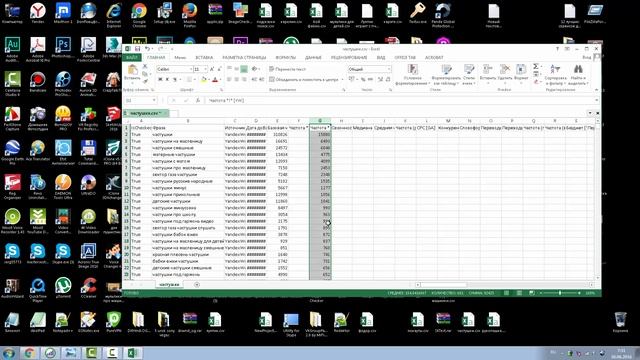The height and width of the screenshot is (360, 640).
Task: Switch to the ФОРМУЛЫ ribbon tab
Action: (x=286, y=58)
